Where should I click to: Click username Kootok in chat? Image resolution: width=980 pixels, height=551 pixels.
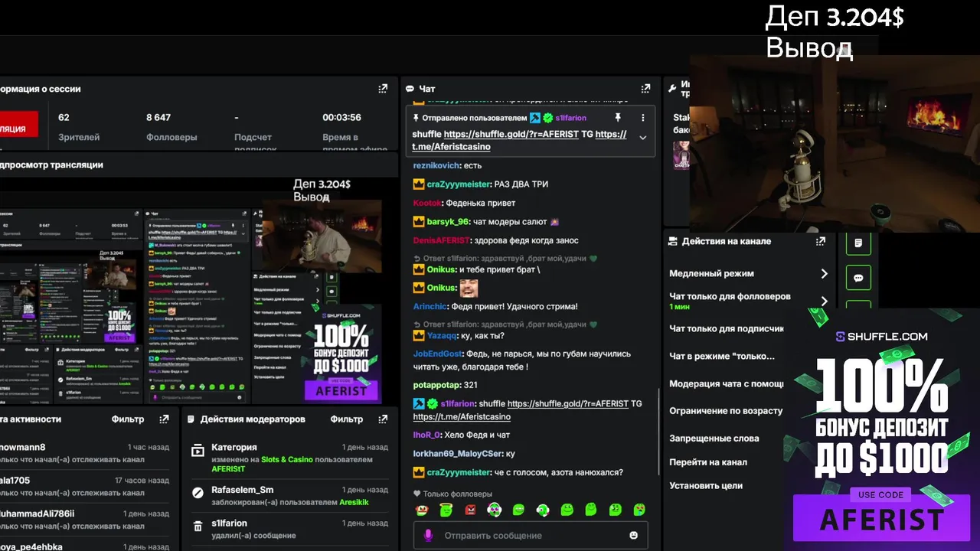[x=428, y=204]
